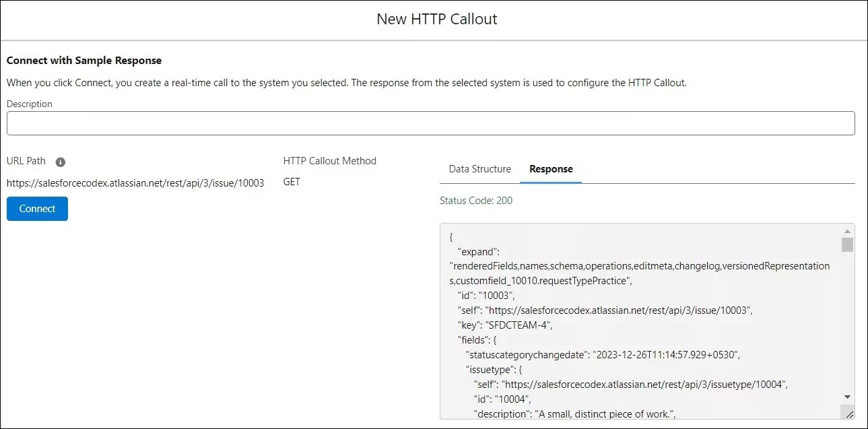Click the issuetype/10004 self URL line
This screenshot has width=868, height=429.
pyautogui.click(x=630, y=385)
